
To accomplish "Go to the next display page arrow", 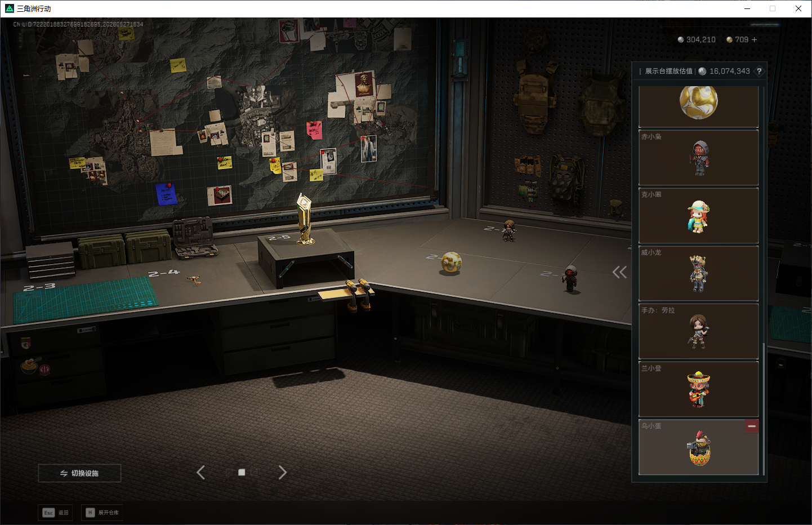I will coord(283,473).
